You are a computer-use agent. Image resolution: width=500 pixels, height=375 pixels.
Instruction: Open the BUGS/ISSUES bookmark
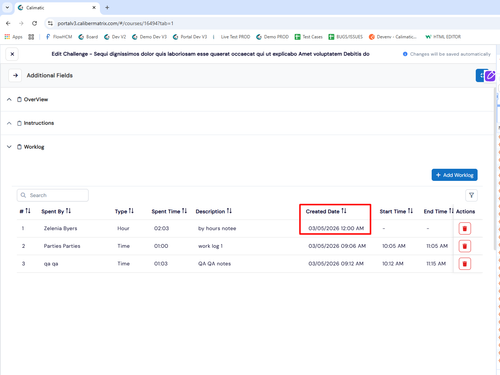346,37
